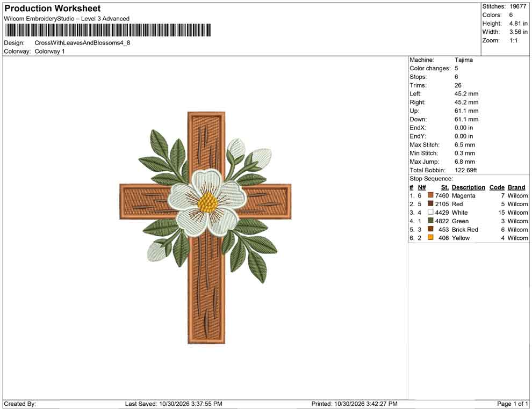Viewport: 532px width, 409px height.
Task: Click the 'Description' column header
Action: point(468,187)
